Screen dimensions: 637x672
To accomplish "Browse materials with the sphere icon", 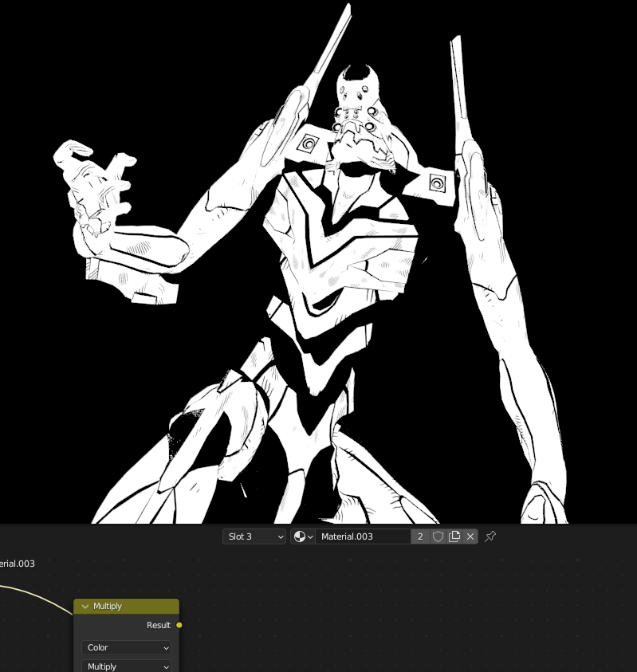I will point(303,536).
